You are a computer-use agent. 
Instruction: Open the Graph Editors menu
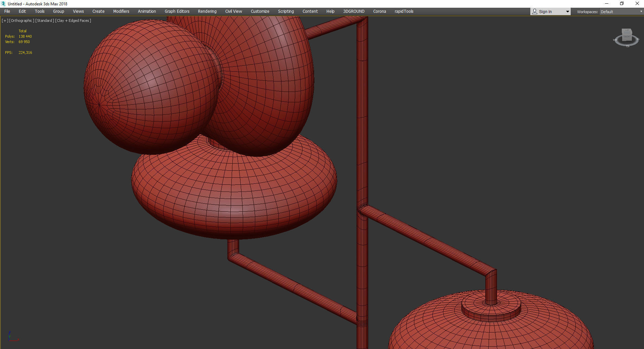pos(177,11)
